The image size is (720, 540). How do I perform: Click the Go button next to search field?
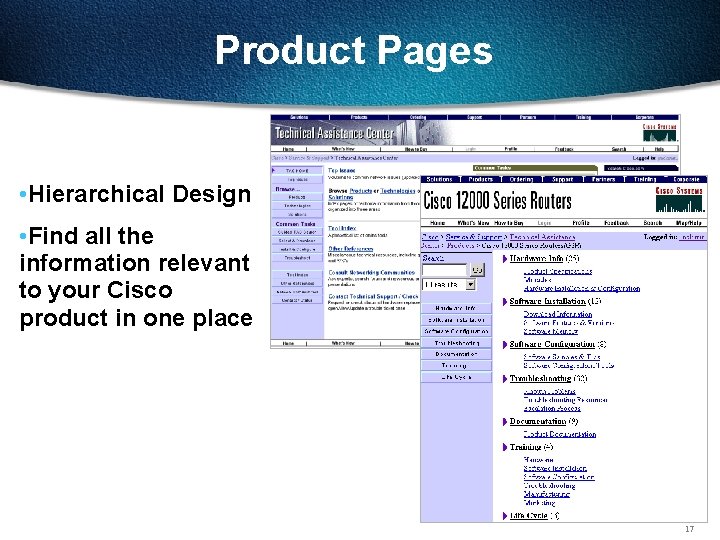point(477,270)
